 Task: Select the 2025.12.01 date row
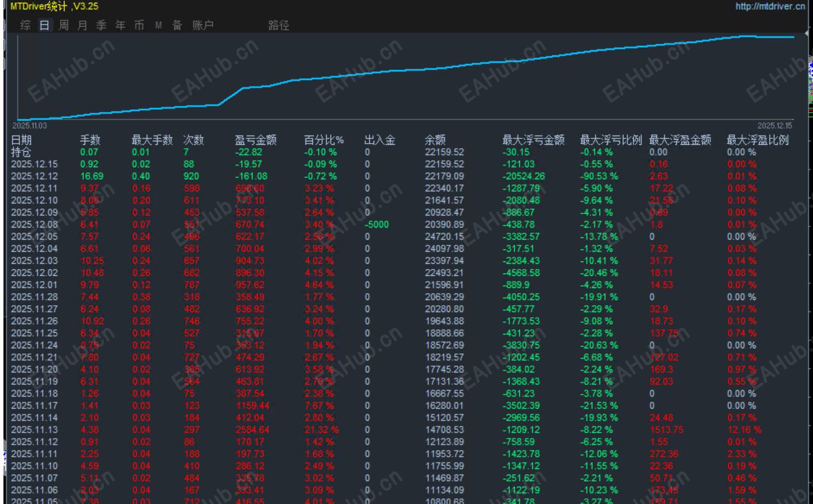(34, 285)
